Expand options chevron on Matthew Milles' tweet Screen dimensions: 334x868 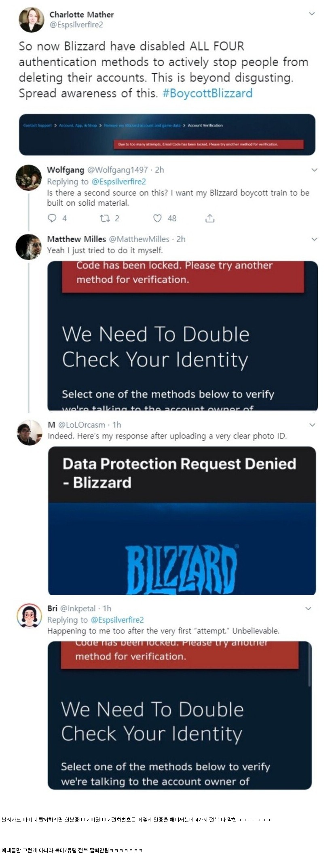pyautogui.click(x=314, y=239)
